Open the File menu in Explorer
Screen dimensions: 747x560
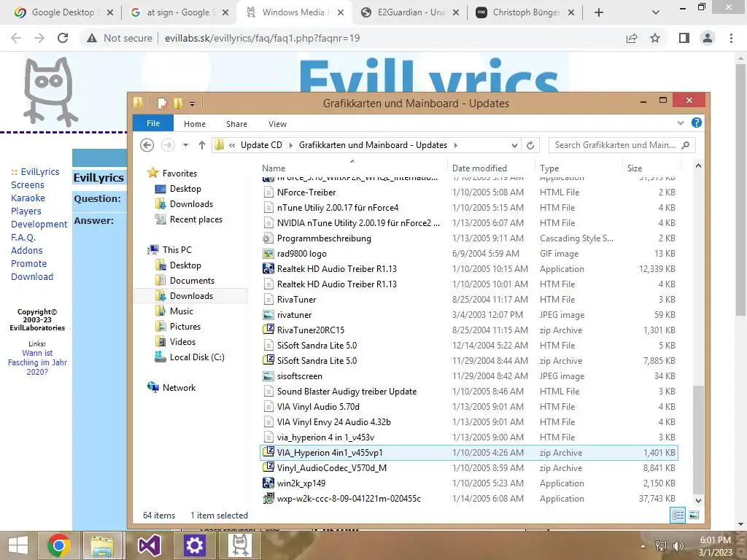(x=153, y=123)
